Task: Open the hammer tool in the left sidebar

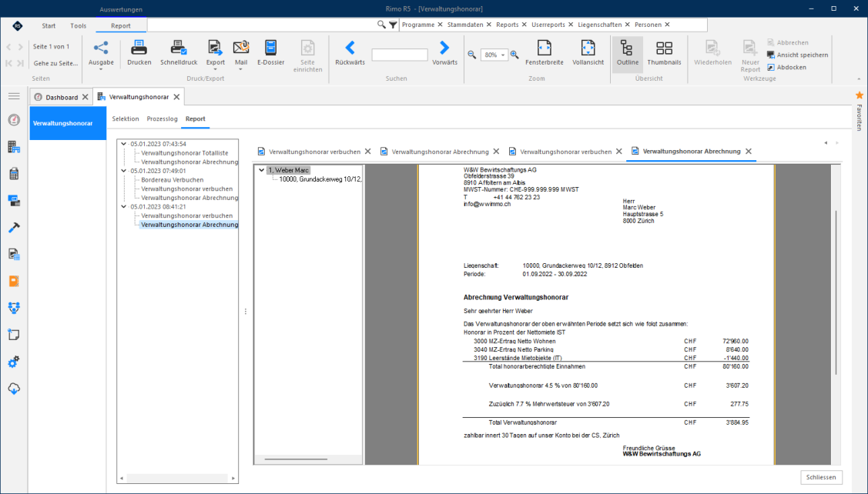Action: pyautogui.click(x=14, y=227)
